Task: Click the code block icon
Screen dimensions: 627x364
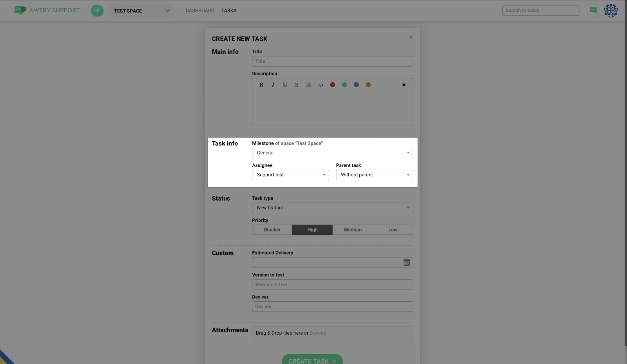Action: point(321,85)
